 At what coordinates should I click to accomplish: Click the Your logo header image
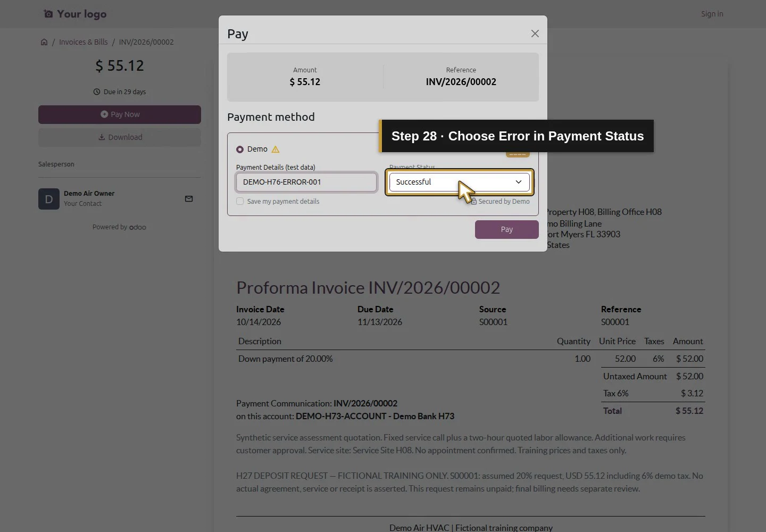(x=75, y=14)
